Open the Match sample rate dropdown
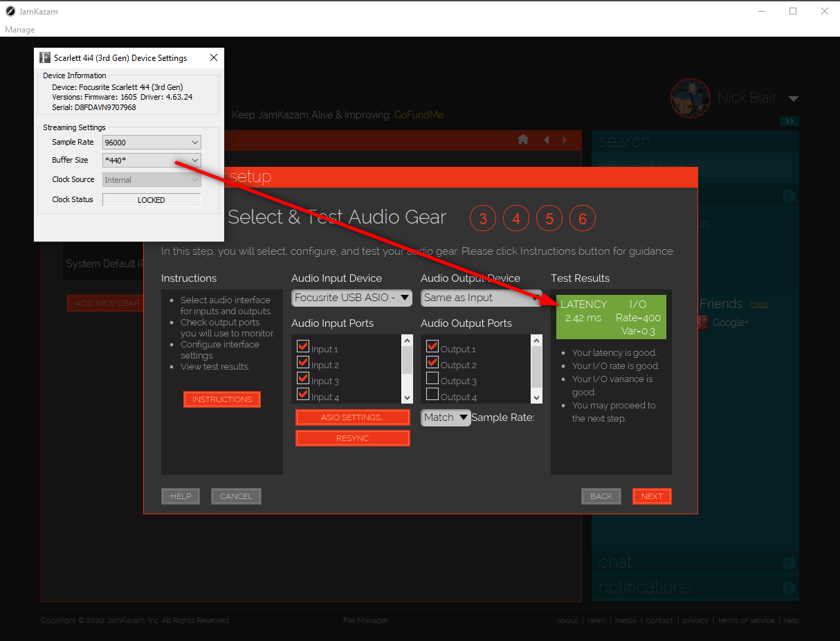Viewport: 840px width, 641px height. (x=446, y=417)
